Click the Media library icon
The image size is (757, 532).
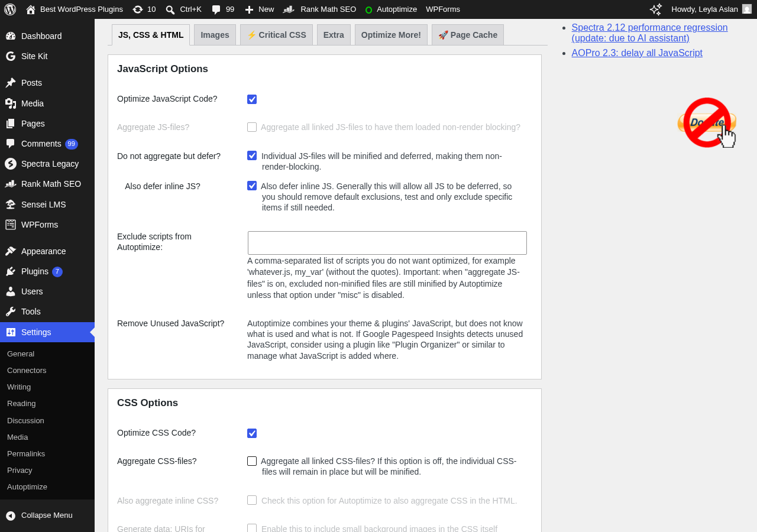coord(11,103)
